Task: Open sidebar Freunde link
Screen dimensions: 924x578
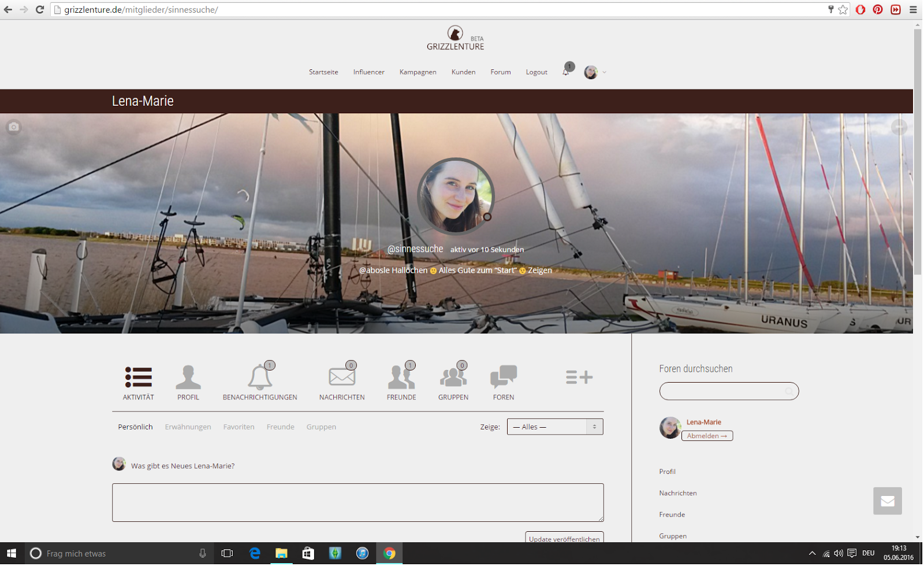Action: pos(672,514)
